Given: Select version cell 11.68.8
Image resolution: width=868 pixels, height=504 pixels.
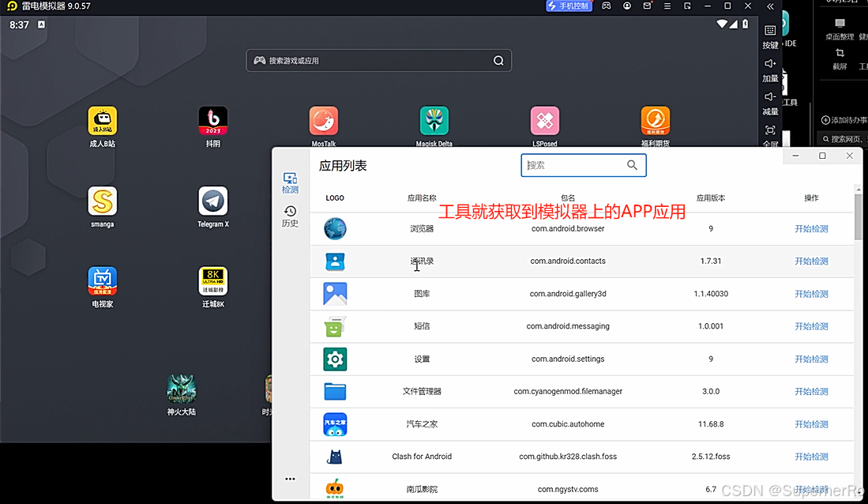Looking at the screenshot, I should point(711,424).
